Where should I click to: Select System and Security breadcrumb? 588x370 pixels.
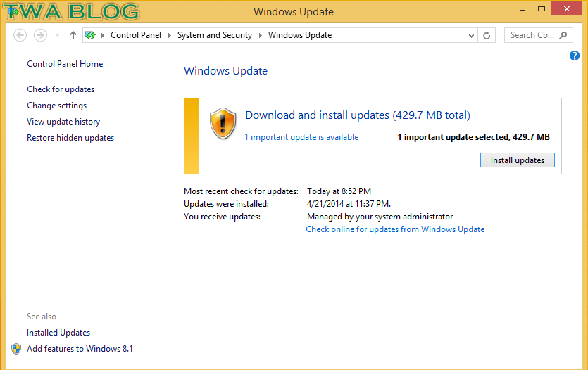coord(215,35)
